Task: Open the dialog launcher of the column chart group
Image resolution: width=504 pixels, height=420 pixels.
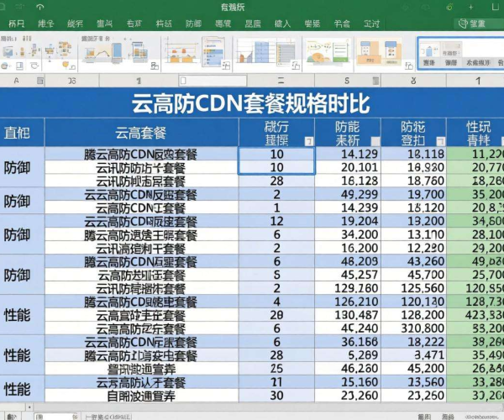Action: pyautogui.click(x=226, y=66)
